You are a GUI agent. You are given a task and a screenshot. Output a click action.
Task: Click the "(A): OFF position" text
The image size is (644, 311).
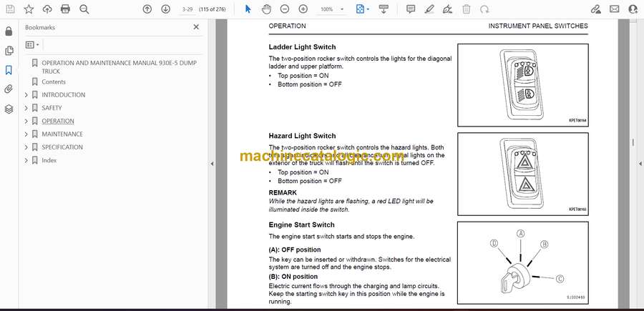pos(295,250)
